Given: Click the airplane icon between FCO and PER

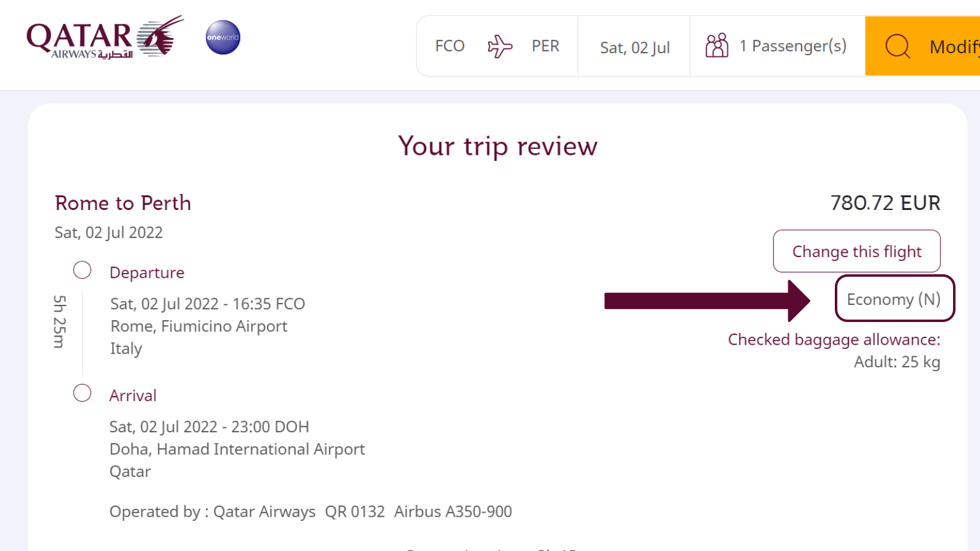Looking at the screenshot, I should (499, 46).
